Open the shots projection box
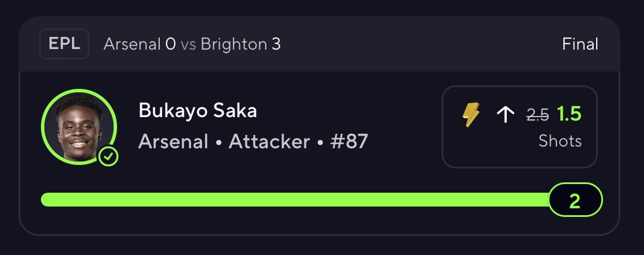The height and width of the screenshot is (255, 644). [x=519, y=127]
